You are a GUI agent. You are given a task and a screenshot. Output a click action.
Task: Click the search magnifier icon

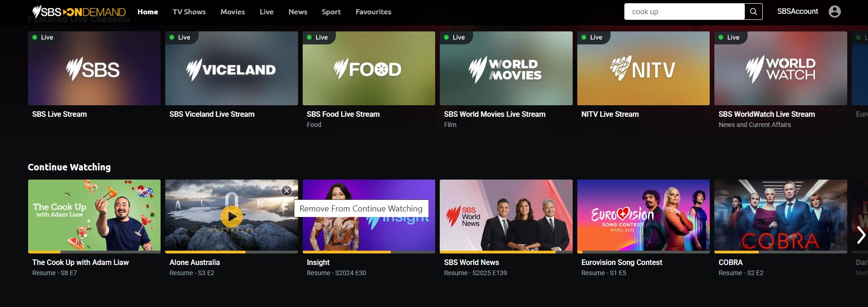tap(753, 12)
